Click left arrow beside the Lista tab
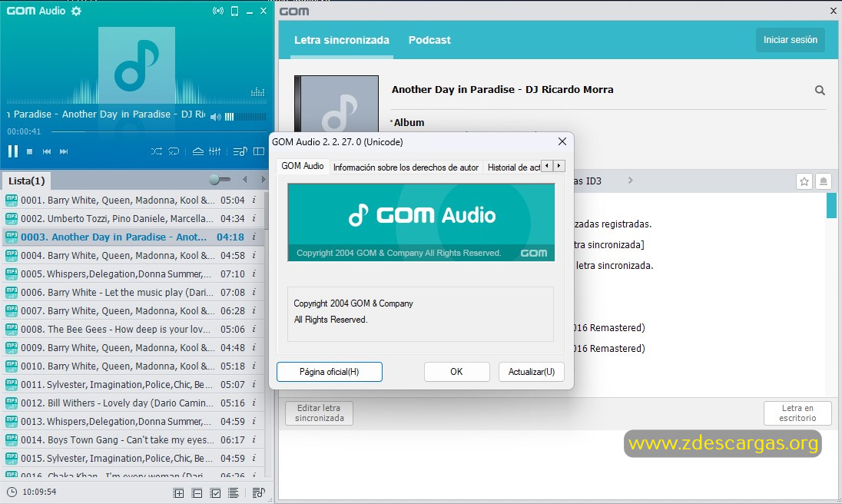Image resolution: width=842 pixels, height=504 pixels. (244, 180)
